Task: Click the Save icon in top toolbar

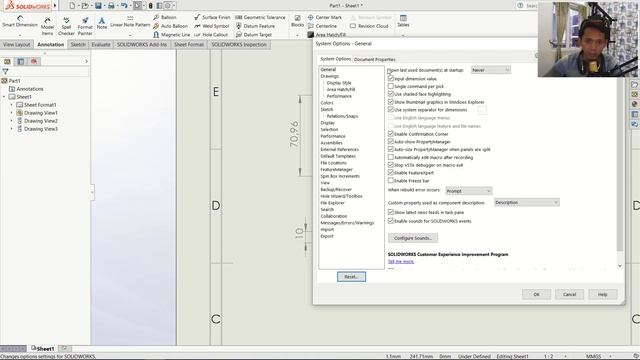Action: coord(98,6)
